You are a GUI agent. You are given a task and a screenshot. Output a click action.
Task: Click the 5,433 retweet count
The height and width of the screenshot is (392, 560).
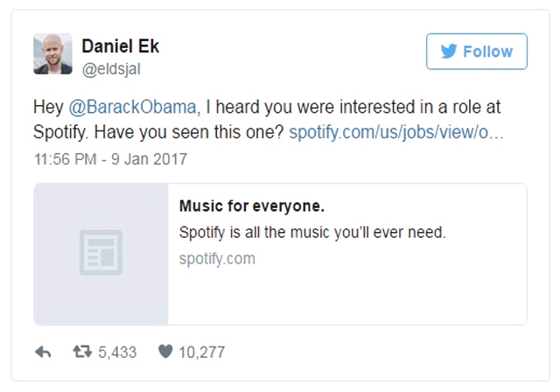[117, 353]
